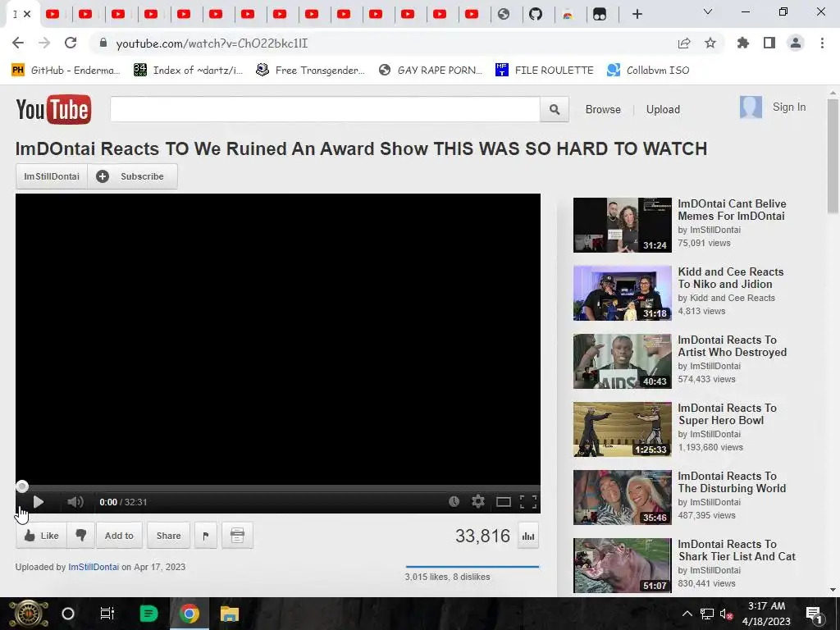This screenshot has width=840, height=630.
Task: Share this page icon in address bar
Action: pos(684,43)
